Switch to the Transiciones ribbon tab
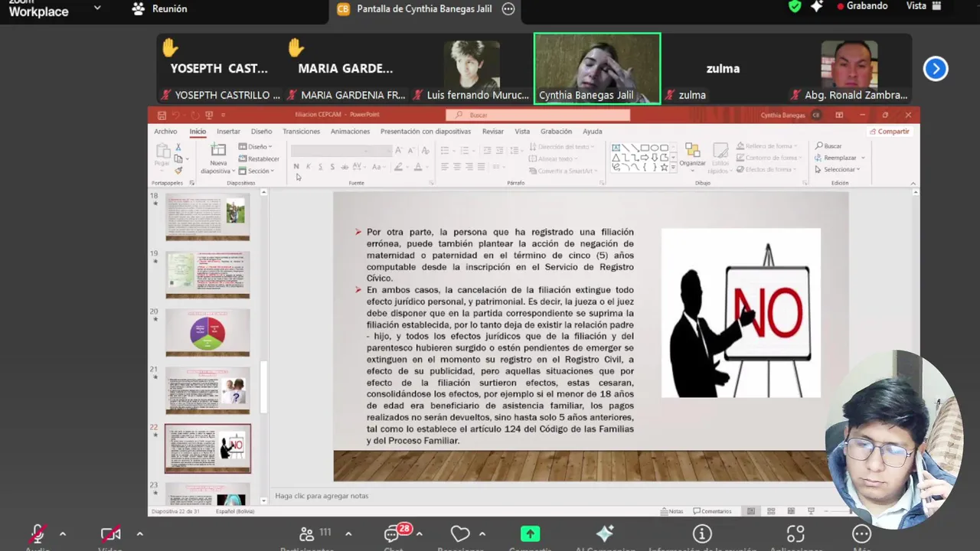The image size is (980, 551). pos(301,132)
